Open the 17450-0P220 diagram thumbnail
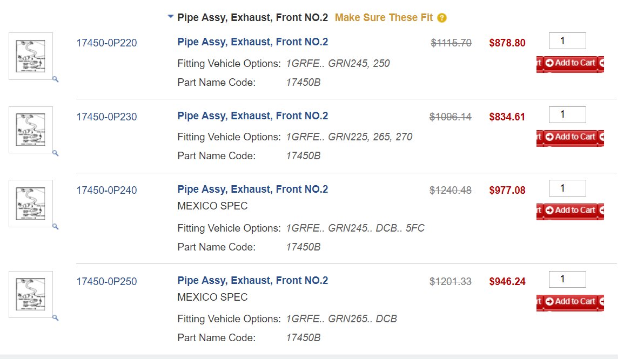Screen dimensions: 644x359 (31, 56)
